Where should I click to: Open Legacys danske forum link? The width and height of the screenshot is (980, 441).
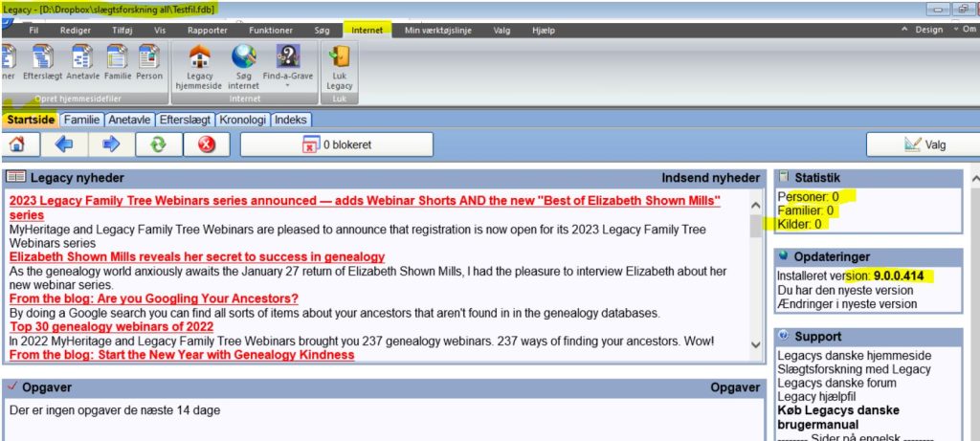(x=836, y=383)
